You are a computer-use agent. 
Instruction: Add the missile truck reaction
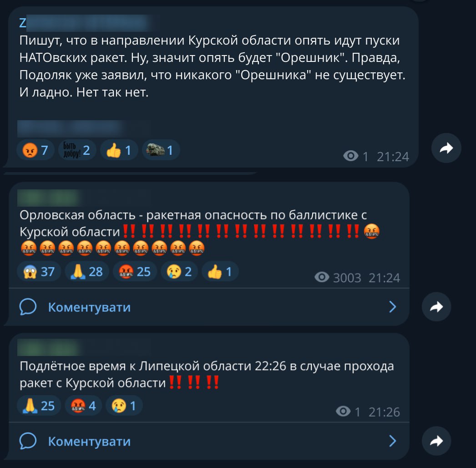pyautogui.click(x=161, y=150)
